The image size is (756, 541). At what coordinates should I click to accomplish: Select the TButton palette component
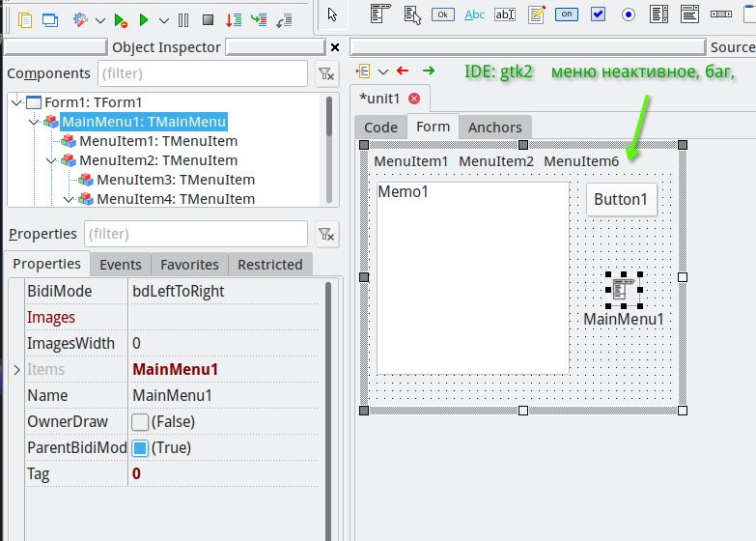click(x=443, y=14)
